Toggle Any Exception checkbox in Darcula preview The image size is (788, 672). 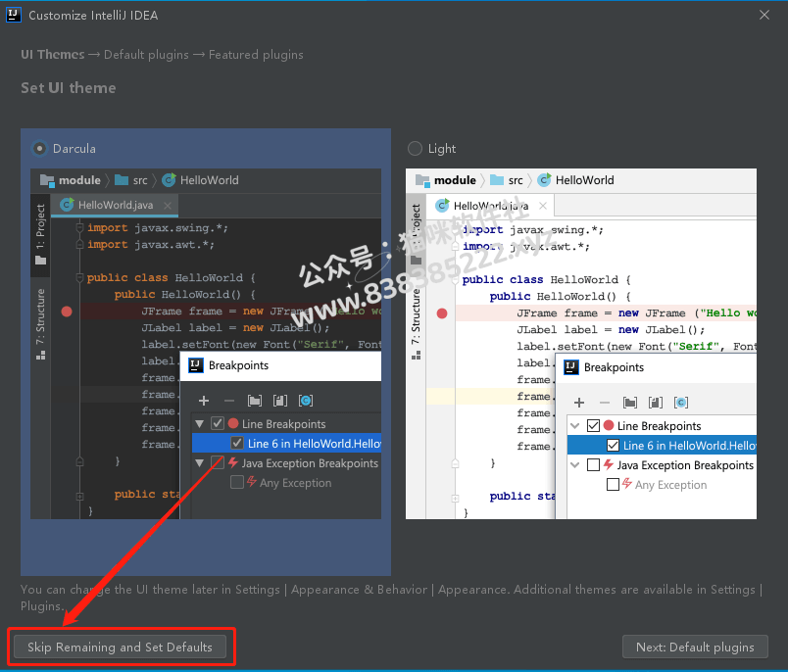[237, 482]
